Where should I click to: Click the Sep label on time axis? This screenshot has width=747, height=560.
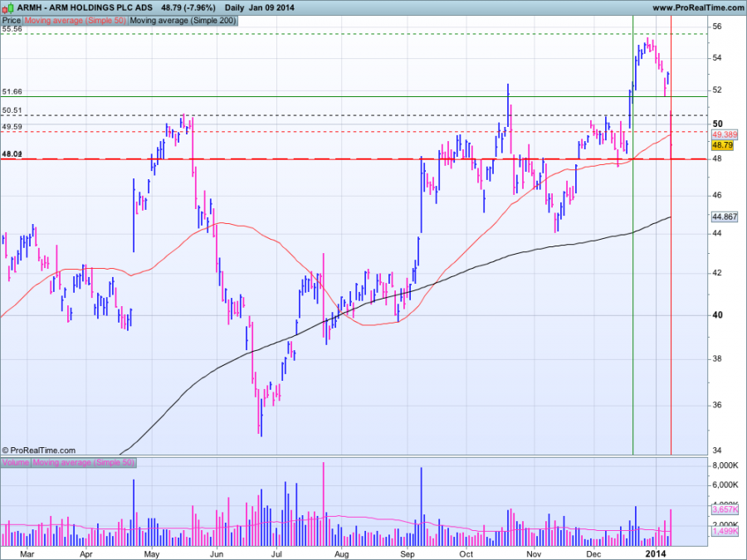tap(408, 554)
